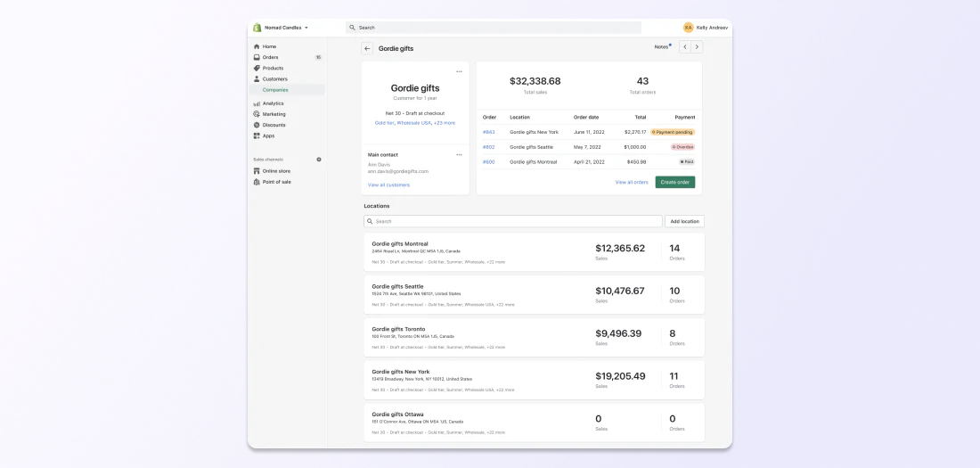
Task: Click View all customers link
Action: (388, 185)
